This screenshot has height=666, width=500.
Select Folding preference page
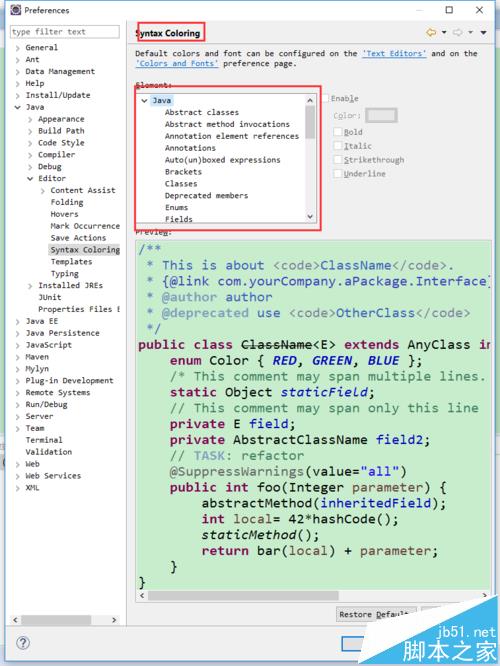coord(67,202)
